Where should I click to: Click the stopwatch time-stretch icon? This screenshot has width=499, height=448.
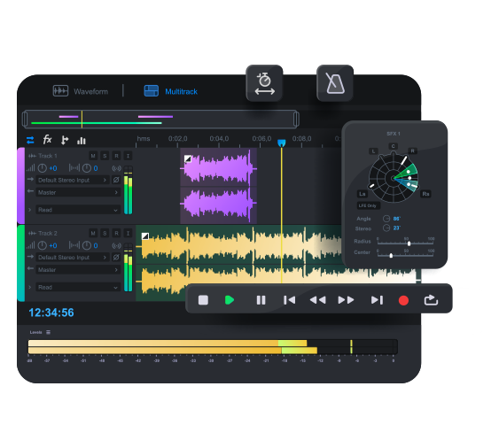(x=264, y=83)
